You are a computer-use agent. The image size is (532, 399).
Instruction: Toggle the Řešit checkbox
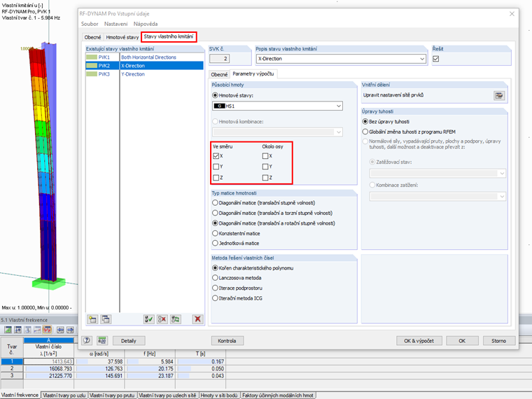tap(436, 59)
